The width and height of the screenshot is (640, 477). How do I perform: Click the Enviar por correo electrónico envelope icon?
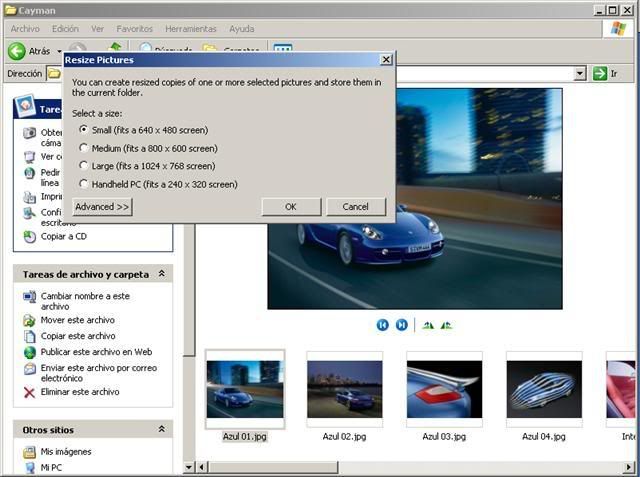click(x=29, y=368)
